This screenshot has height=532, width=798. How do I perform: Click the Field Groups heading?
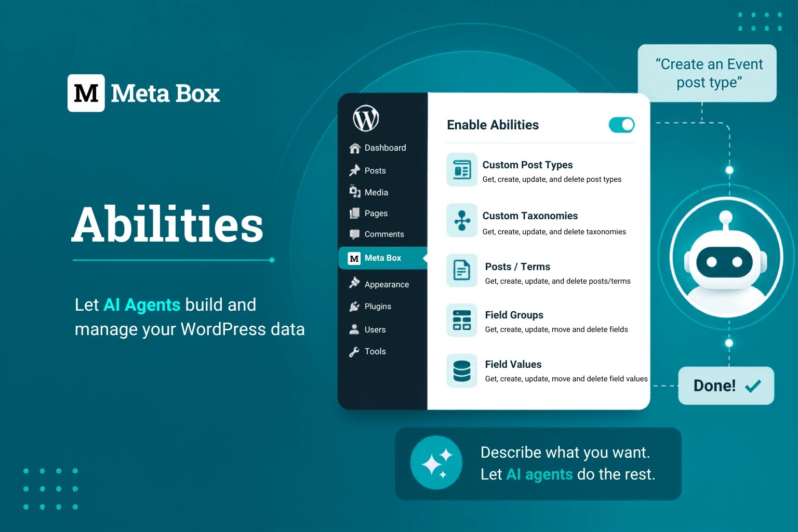(514, 315)
